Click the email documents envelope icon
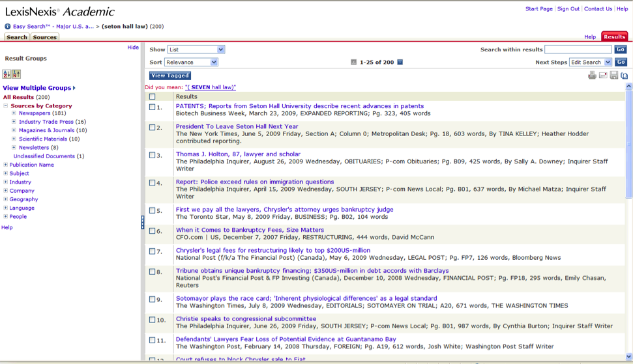The height and width of the screenshot is (364, 633). click(x=603, y=76)
